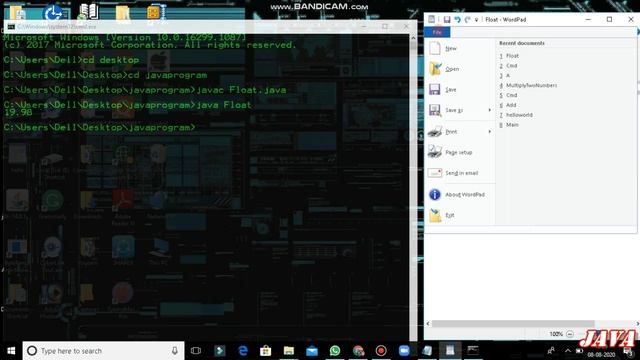This screenshot has height=360, width=640.
Task: Open recent document MultiplyTwoNumbers
Action: click(531, 85)
